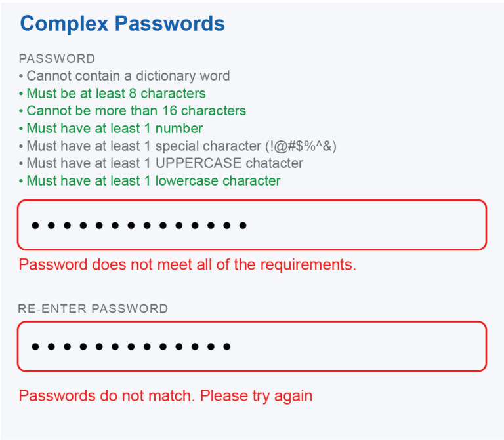Click "Password does not meet all of the requirements" error
Image resolution: width=504 pixels, height=440 pixels.
click(188, 265)
